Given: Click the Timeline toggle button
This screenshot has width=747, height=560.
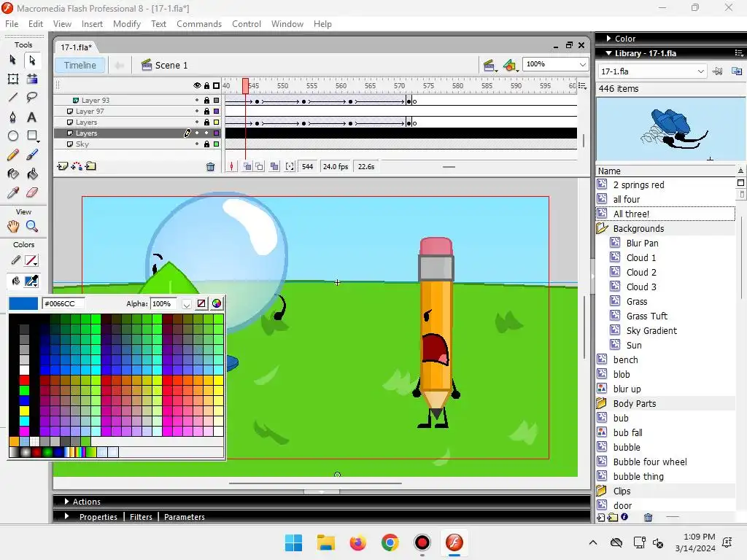Looking at the screenshot, I should tap(80, 65).
